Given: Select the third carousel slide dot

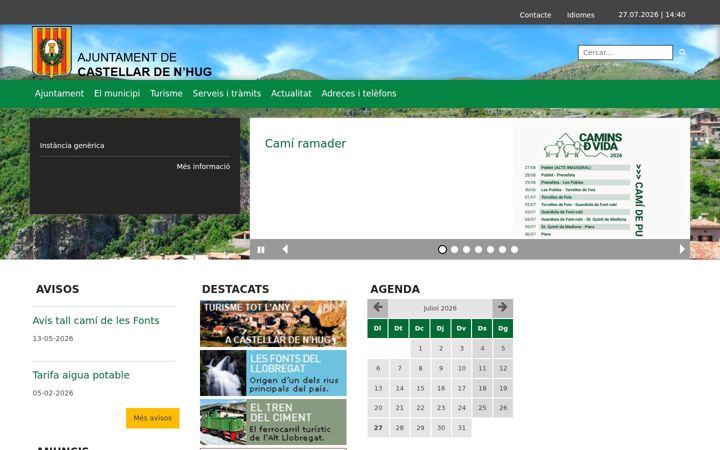Looking at the screenshot, I should point(467,249).
